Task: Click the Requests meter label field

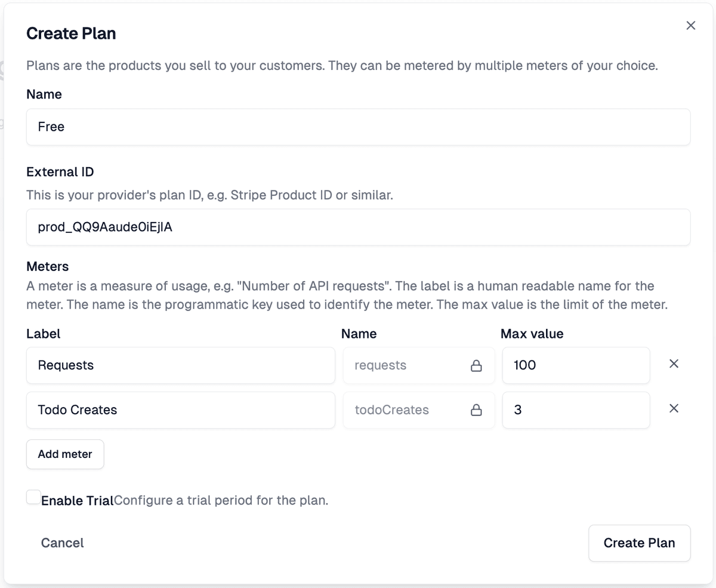Action: [x=179, y=365]
